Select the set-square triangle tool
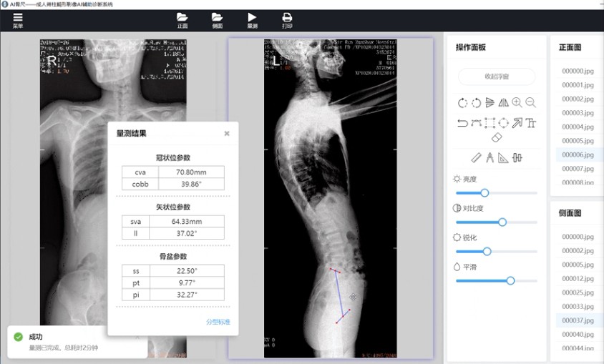Image resolution: width=604 pixels, height=364 pixels. 504,158
